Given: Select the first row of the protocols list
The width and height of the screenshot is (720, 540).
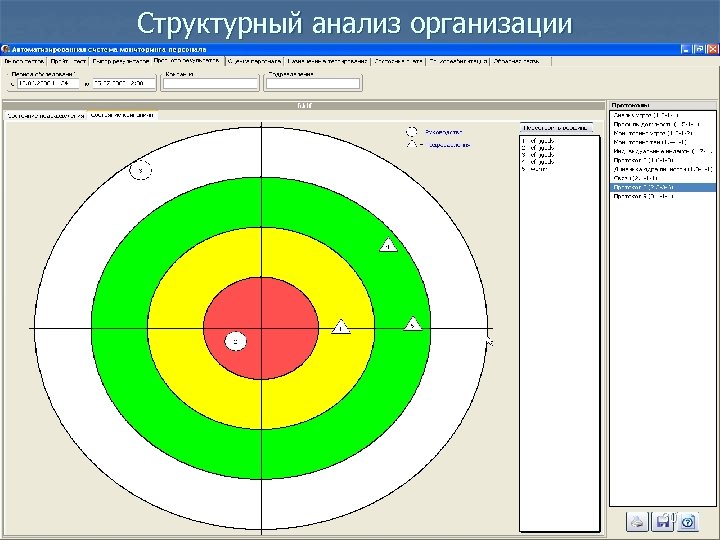Looking at the screenshot, I should (x=662, y=116).
